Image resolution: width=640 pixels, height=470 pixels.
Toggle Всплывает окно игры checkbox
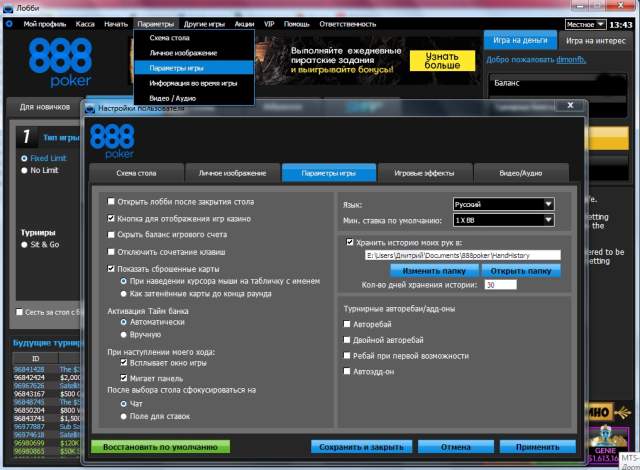[124, 362]
